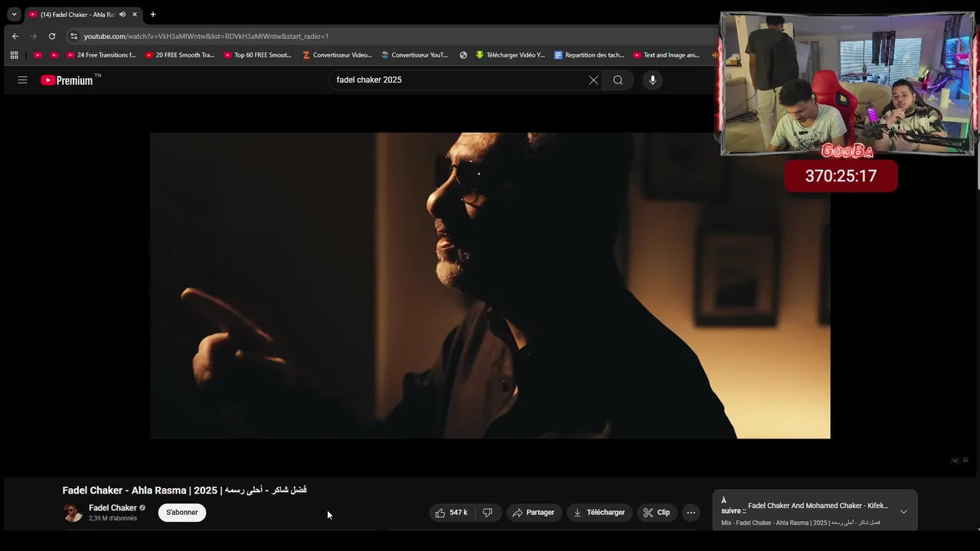This screenshot has height=551, width=980.
Task: Open the bookmarks apps grid icon
Action: (14, 55)
